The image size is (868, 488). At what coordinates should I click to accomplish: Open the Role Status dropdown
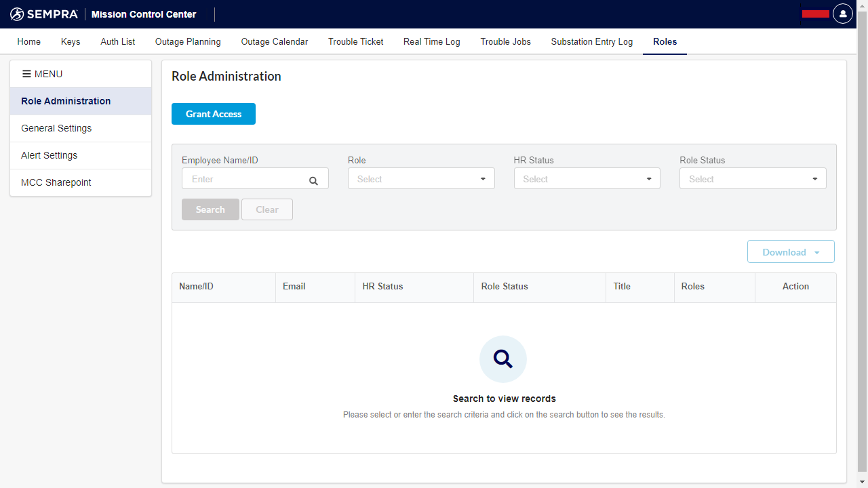point(753,179)
